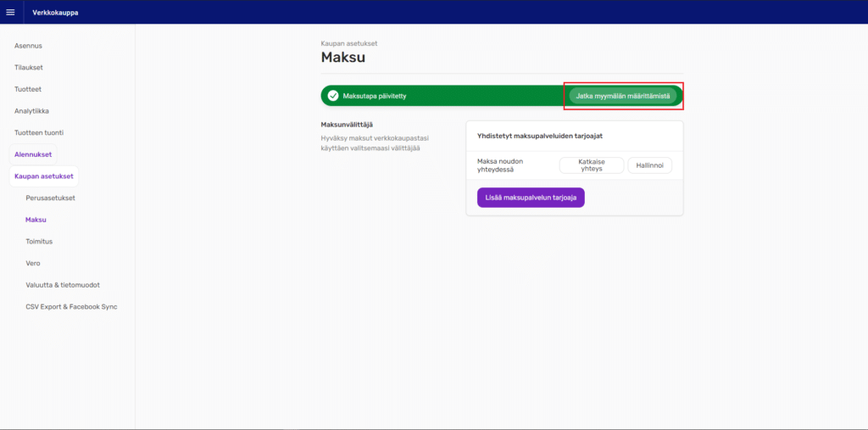Open Tuotteen tuonti page
868x430 pixels.
(x=39, y=132)
